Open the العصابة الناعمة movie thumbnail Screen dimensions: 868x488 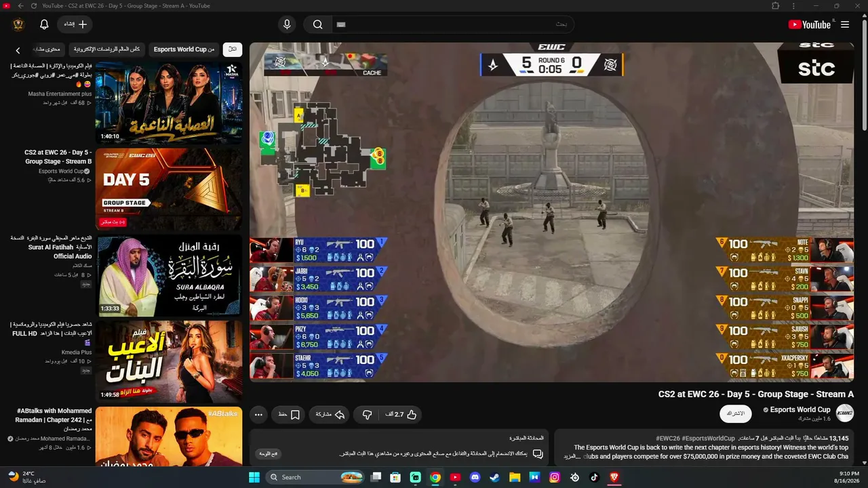coord(169,103)
